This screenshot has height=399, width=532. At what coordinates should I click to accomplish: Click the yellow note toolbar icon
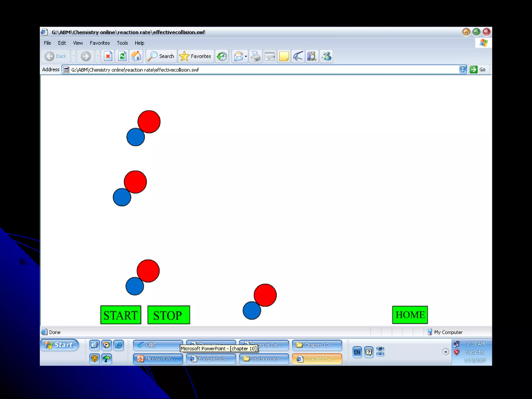284,56
